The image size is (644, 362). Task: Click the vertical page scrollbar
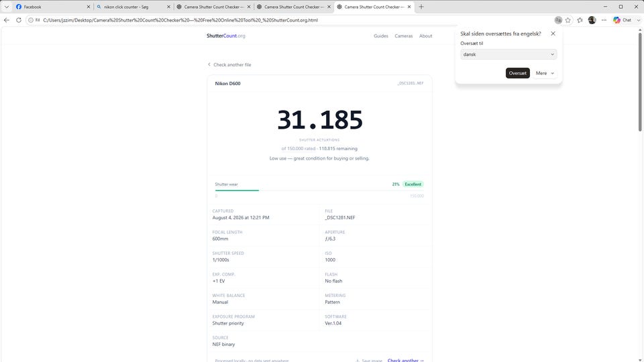pyautogui.click(x=640, y=81)
